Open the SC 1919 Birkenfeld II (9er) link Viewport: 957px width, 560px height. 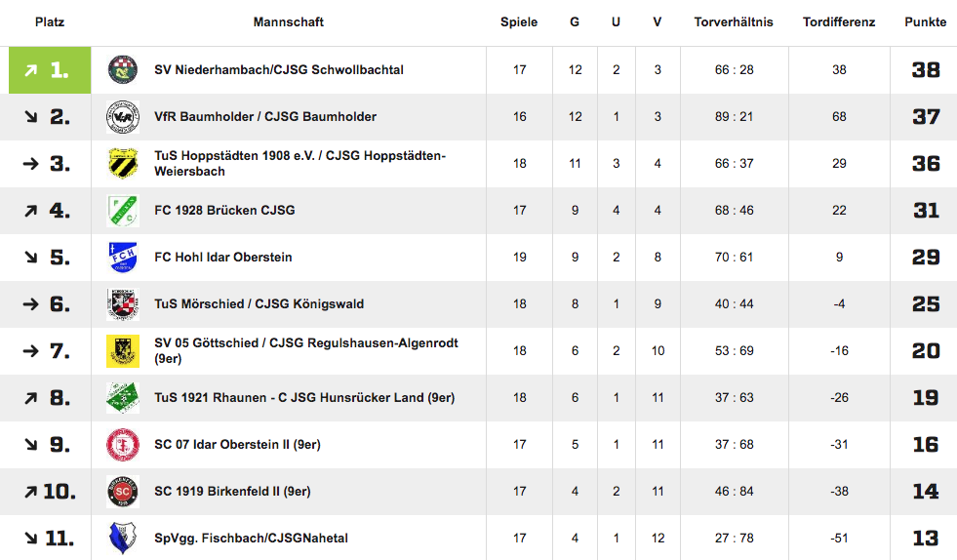coord(232,492)
